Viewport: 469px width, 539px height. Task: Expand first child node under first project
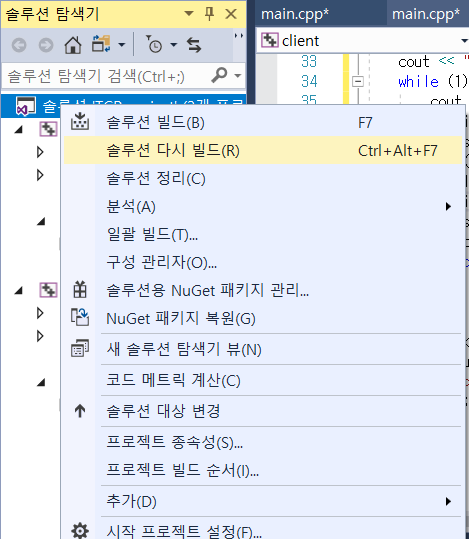click(x=40, y=152)
